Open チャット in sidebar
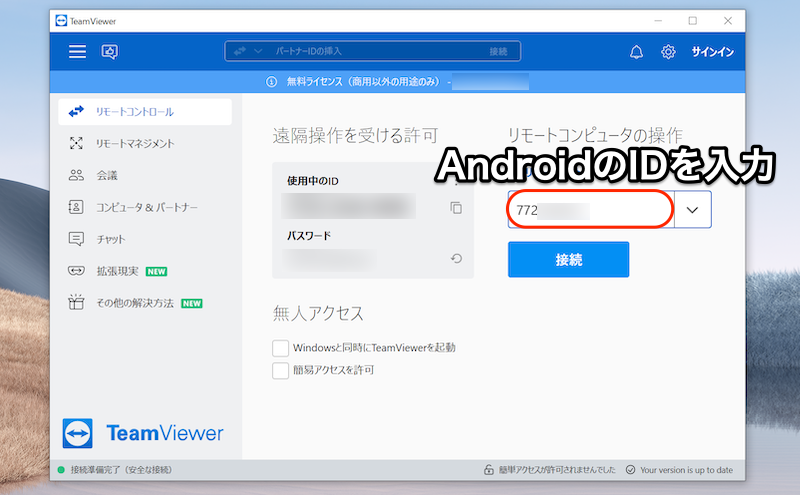The image size is (800, 495). click(x=110, y=239)
